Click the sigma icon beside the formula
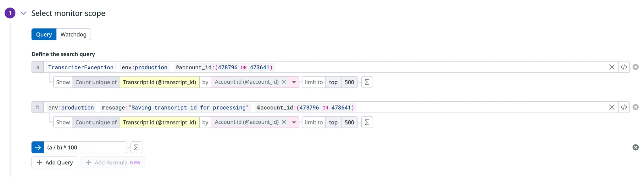644x177 pixels. 136,147
